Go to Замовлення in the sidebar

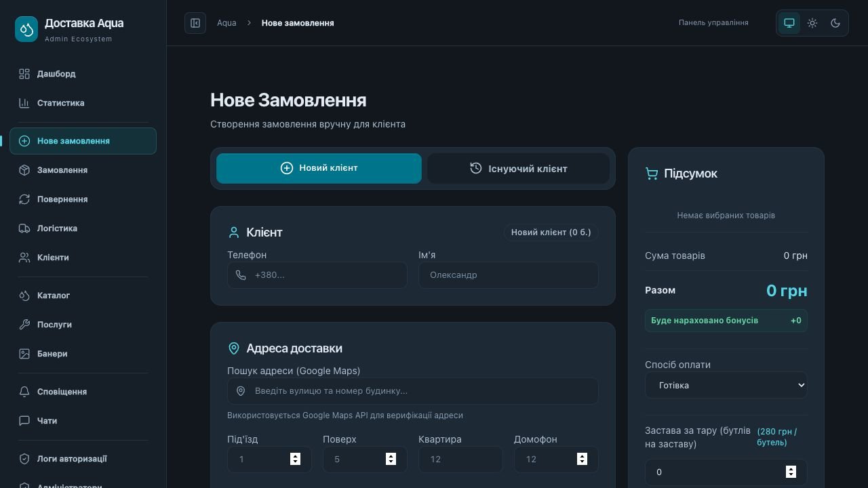coord(83,170)
